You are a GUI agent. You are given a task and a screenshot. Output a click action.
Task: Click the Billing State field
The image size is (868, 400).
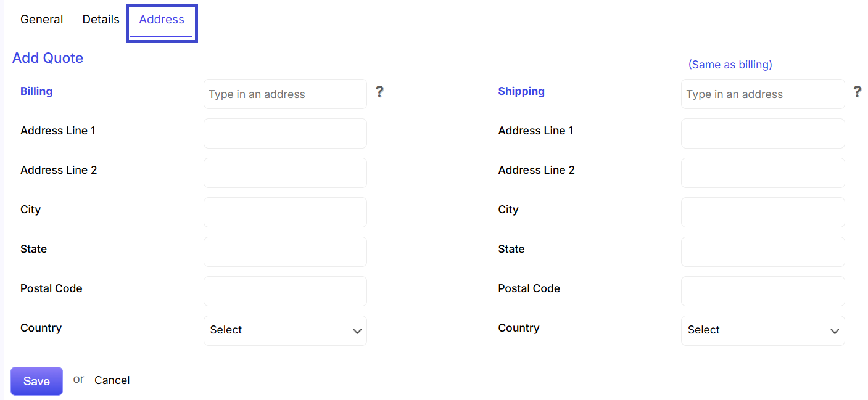285,251
